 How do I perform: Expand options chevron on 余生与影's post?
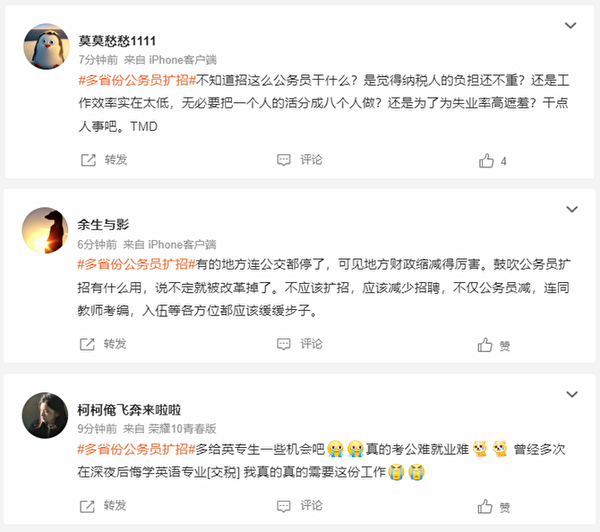(x=571, y=210)
